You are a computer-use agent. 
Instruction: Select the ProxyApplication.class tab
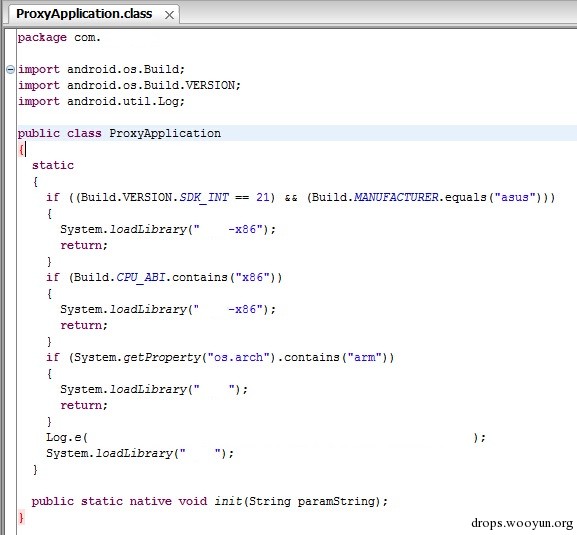coord(84,14)
